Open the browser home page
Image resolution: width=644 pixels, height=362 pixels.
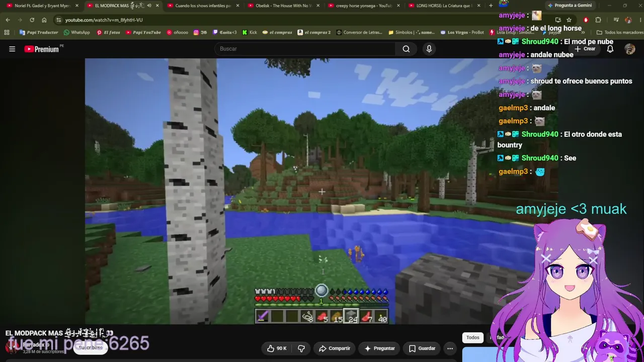44,20
